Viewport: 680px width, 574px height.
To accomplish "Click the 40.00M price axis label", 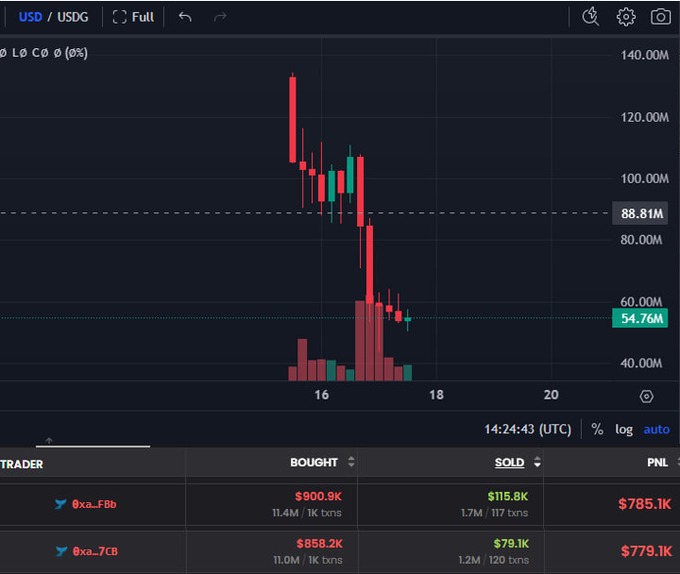I will click(641, 363).
